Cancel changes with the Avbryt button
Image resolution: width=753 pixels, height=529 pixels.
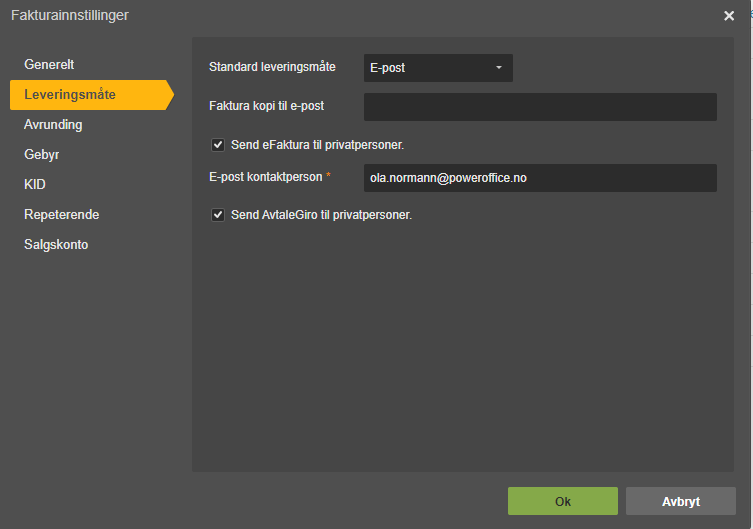click(x=680, y=501)
